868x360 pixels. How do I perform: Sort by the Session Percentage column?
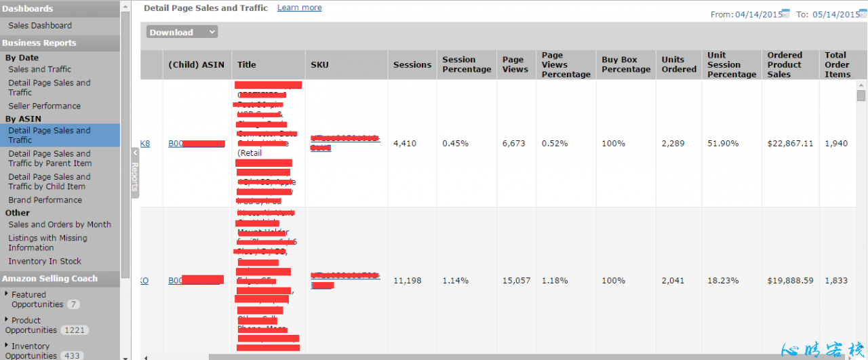click(x=467, y=64)
